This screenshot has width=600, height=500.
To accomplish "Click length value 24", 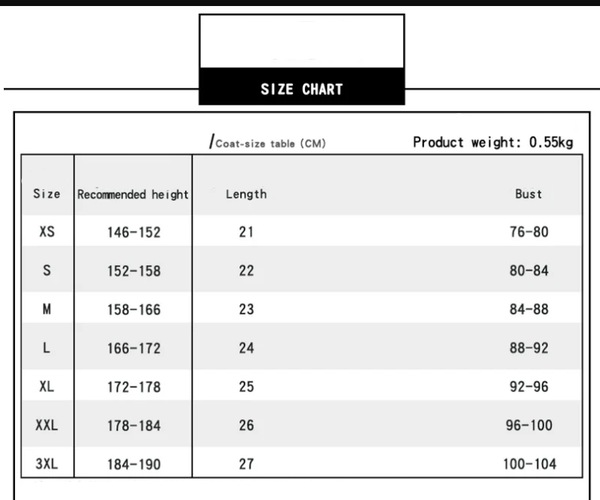I will click(x=246, y=348).
